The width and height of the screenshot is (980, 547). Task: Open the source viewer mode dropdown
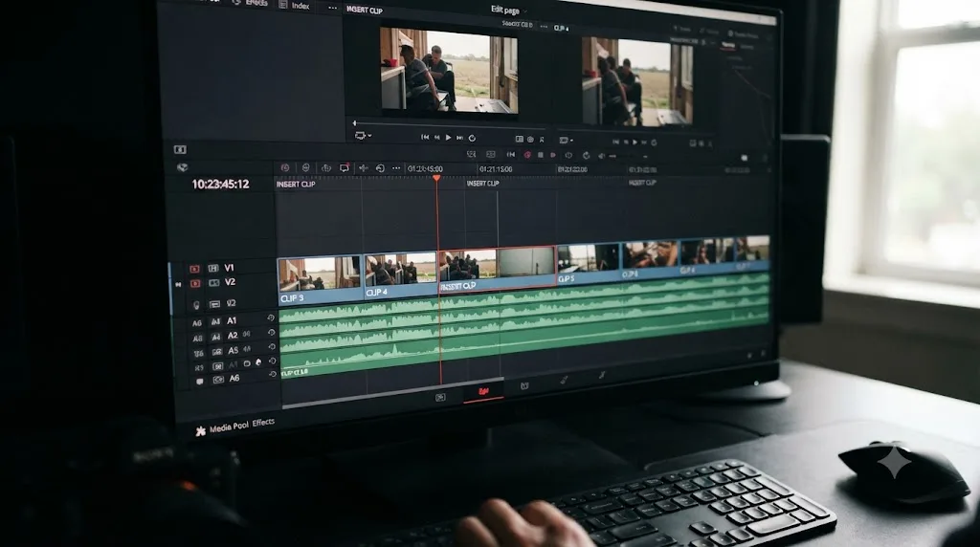coord(363,135)
